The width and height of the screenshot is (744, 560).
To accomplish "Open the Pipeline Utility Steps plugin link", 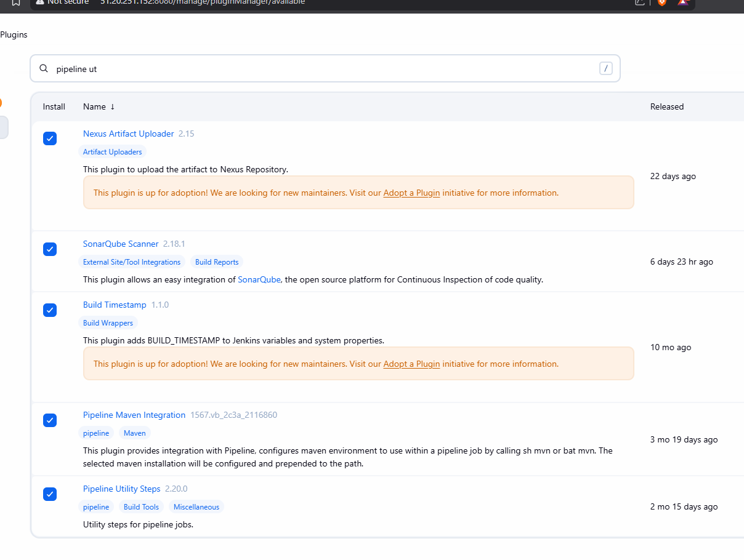I will 122,489.
